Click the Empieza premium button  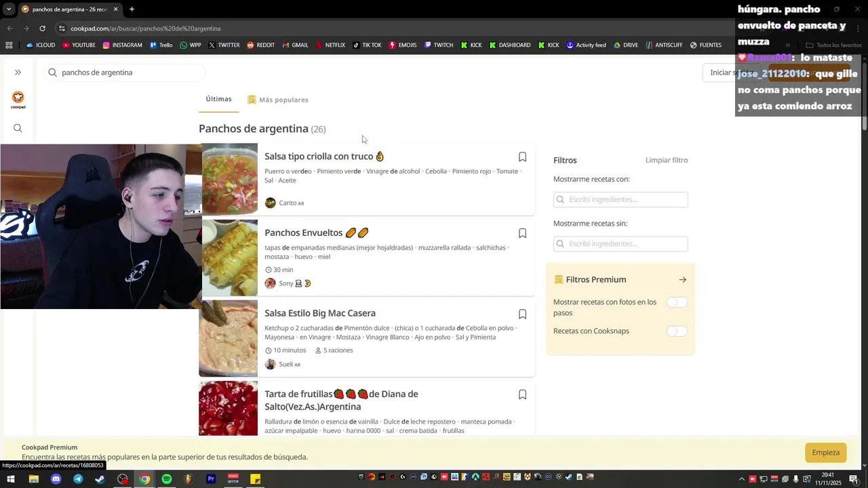click(825, 453)
